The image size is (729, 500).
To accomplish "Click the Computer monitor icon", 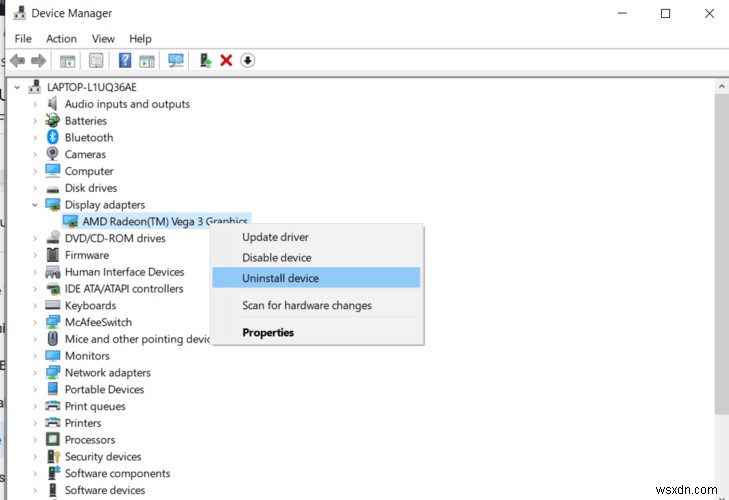I will [x=53, y=171].
